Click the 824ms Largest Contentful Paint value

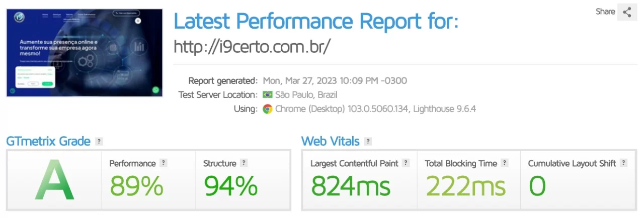click(351, 186)
